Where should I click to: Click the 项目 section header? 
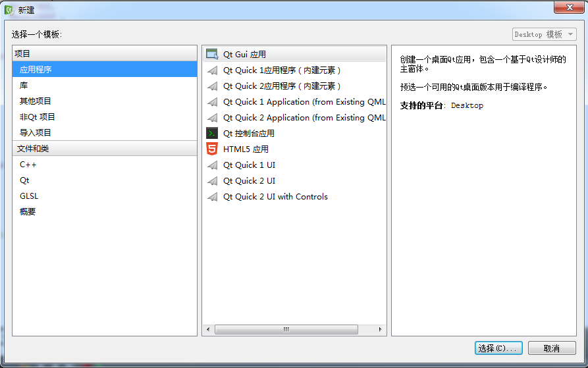click(x=105, y=53)
